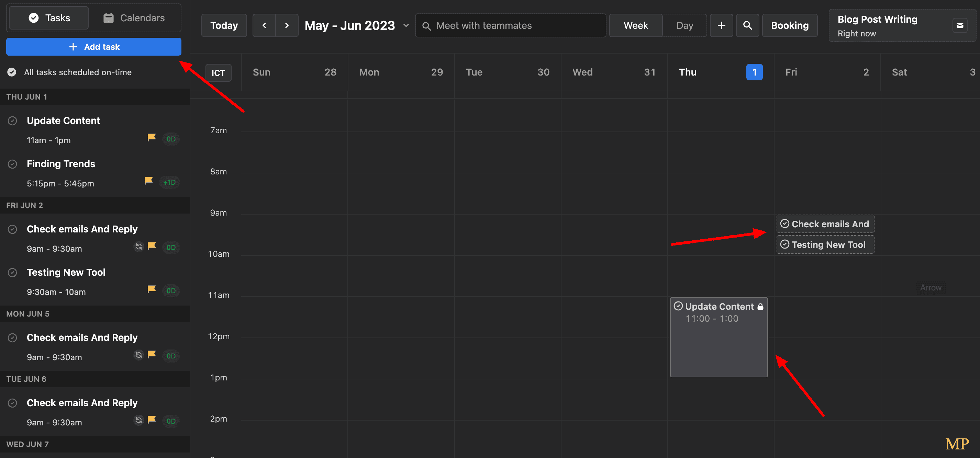This screenshot has height=458, width=980.
Task: Click the Add task button
Action: tap(93, 46)
